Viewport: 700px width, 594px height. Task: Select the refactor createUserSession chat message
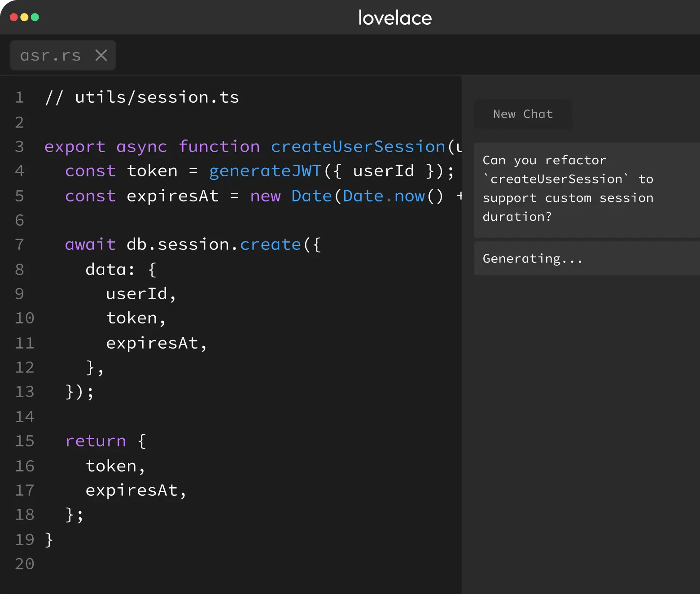(x=587, y=189)
